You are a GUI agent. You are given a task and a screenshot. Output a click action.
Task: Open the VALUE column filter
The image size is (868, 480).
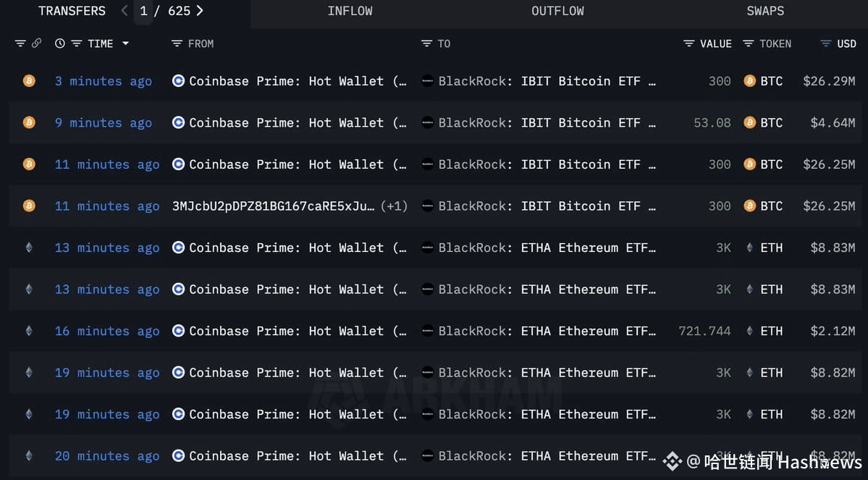[689, 43]
